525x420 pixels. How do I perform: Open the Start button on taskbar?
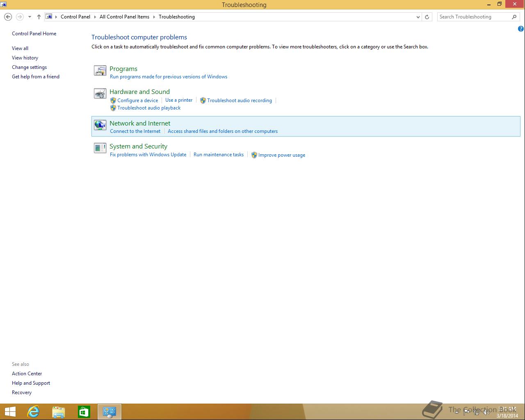pos(10,412)
